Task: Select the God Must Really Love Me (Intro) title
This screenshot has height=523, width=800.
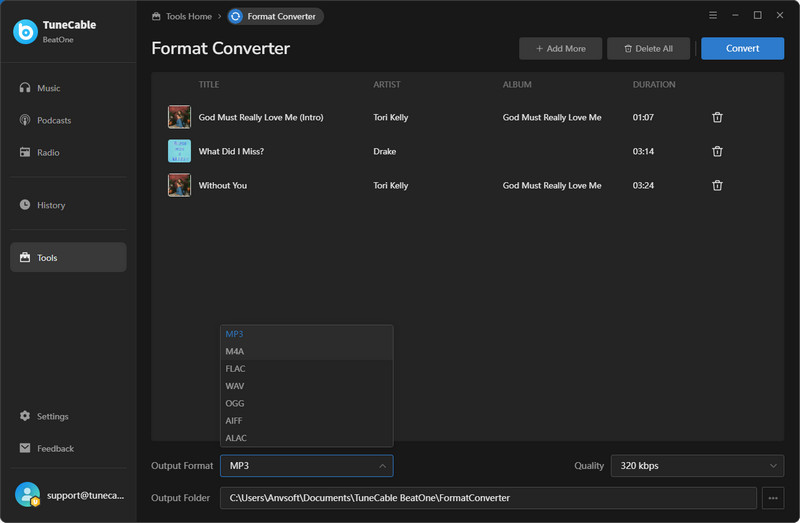Action: pyautogui.click(x=261, y=117)
